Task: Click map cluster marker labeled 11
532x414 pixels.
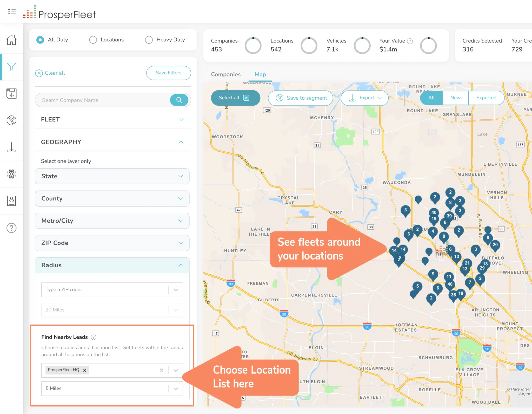Action: pos(449,277)
